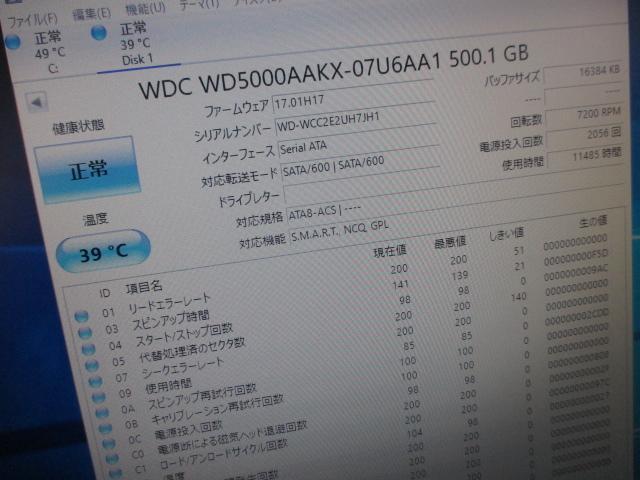This screenshot has height=480, width=640.
Task: Click the 回転数 label
Action: click(526, 121)
